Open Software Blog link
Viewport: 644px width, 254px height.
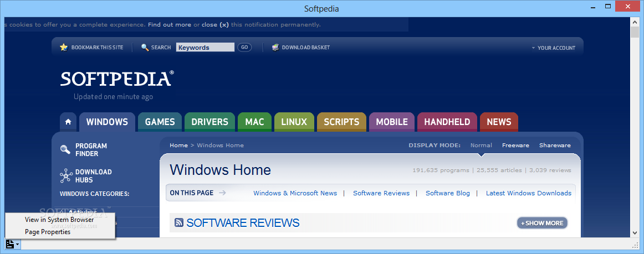448,193
